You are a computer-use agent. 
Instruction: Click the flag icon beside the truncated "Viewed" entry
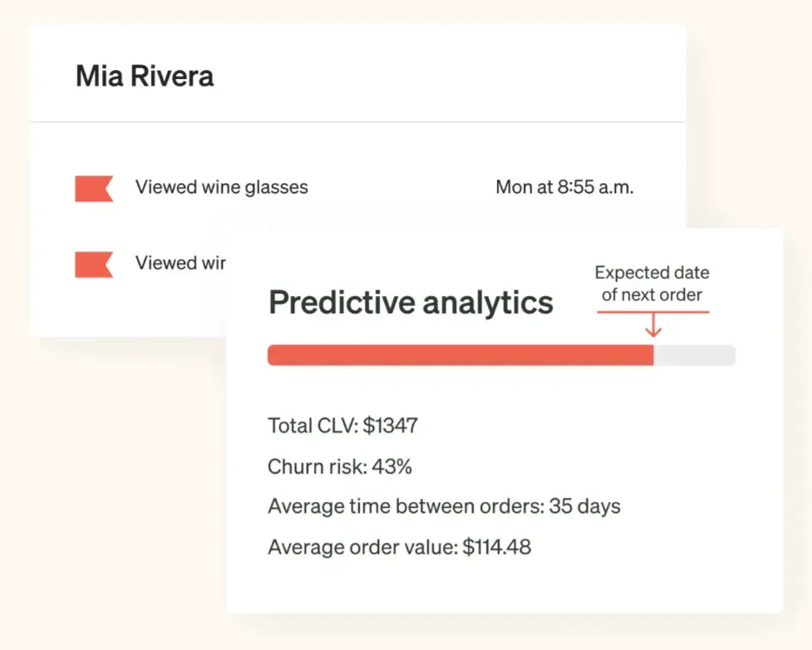[94, 264]
